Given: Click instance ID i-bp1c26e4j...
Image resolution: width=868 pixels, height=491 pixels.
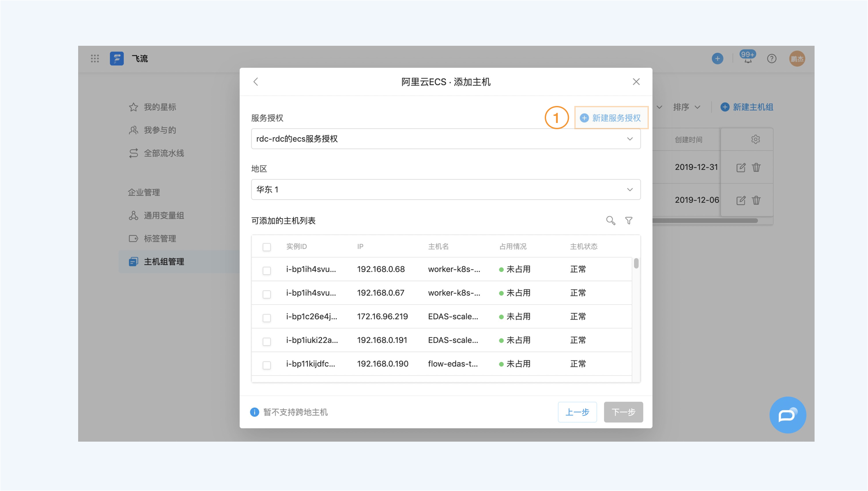Looking at the screenshot, I should click(x=312, y=316).
